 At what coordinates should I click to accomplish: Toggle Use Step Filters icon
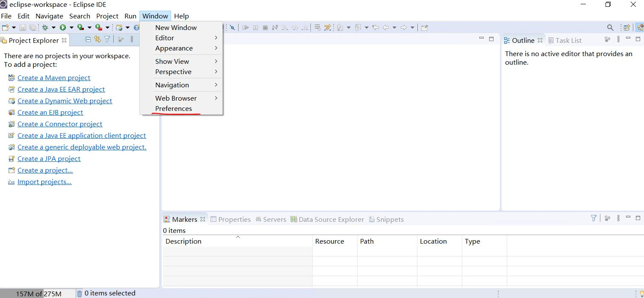click(x=328, y=27)
